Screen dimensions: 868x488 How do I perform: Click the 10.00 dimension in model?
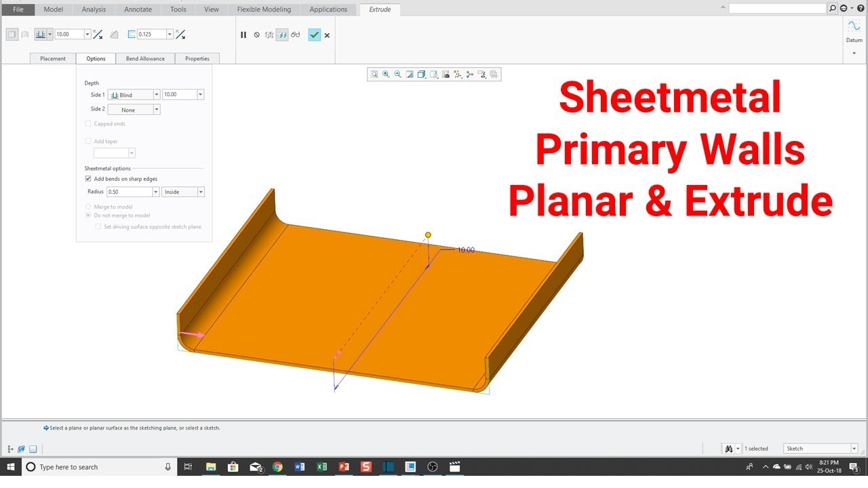(x=466, y=250)
